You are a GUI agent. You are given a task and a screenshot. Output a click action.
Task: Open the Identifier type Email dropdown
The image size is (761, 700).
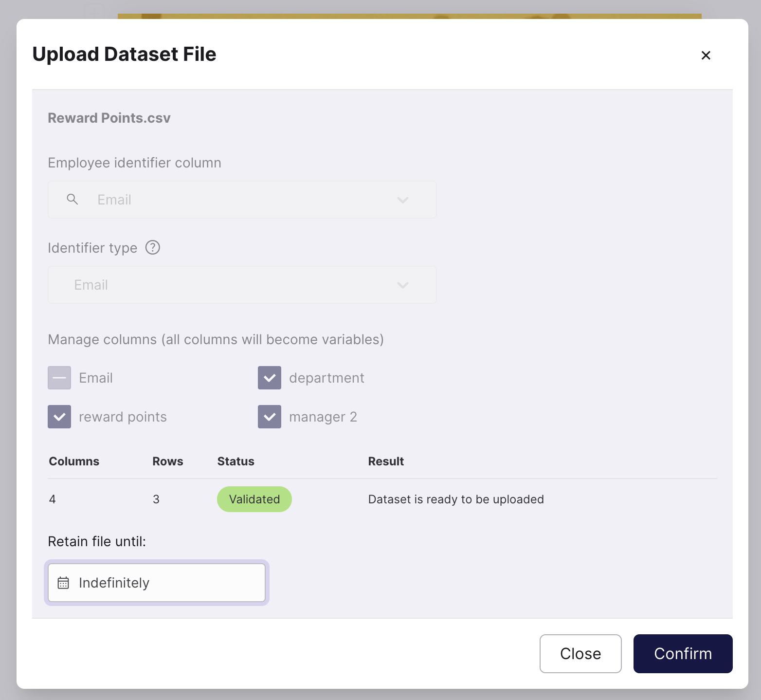(x=242, y=285)
